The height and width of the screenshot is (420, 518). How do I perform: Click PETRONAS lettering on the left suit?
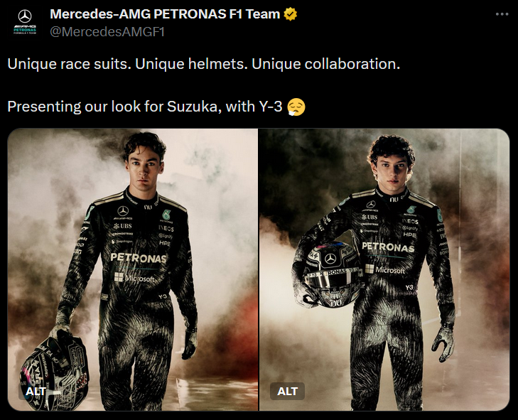pyautogui.click(x=139, y=258)
